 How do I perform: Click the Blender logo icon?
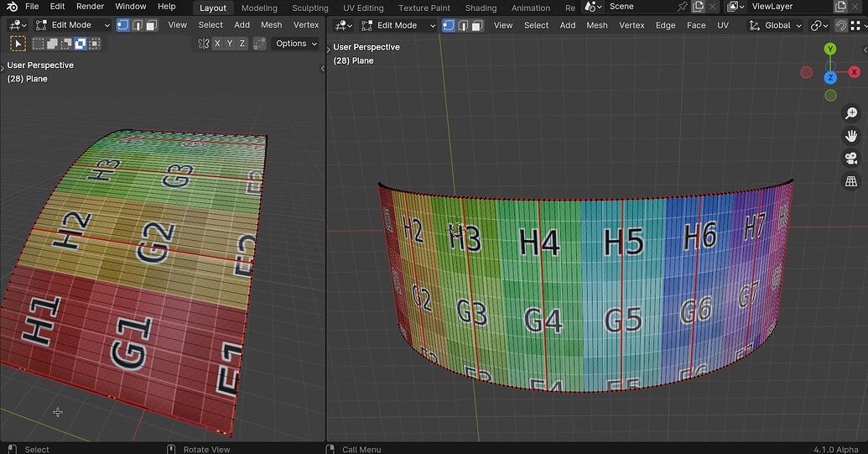tap(13, 7)
